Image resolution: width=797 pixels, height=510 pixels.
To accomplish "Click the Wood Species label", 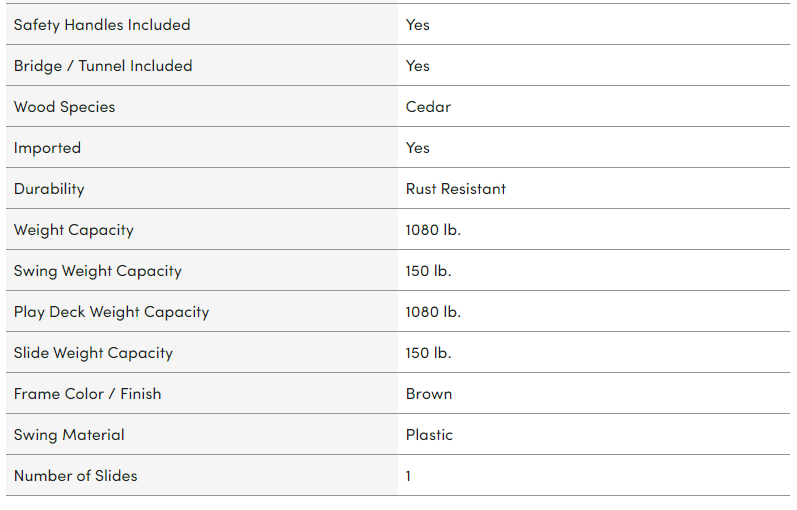I will point(64,106).
